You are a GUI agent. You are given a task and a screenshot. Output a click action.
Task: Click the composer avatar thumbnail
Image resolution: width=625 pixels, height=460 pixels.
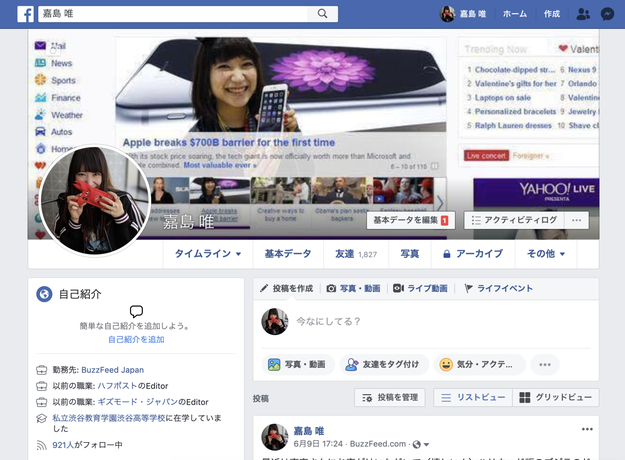(275, 321)
